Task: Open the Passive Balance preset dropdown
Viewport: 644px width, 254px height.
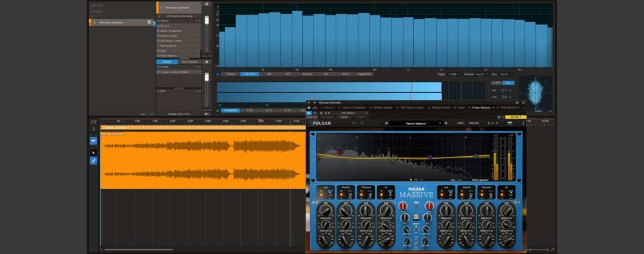Action: coord(415,123)
